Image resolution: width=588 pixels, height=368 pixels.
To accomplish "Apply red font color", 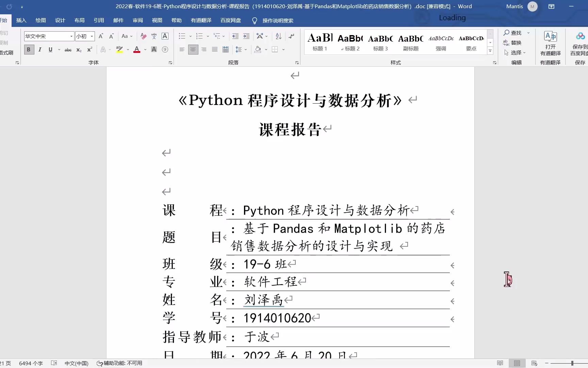I will tap(137, 50).
